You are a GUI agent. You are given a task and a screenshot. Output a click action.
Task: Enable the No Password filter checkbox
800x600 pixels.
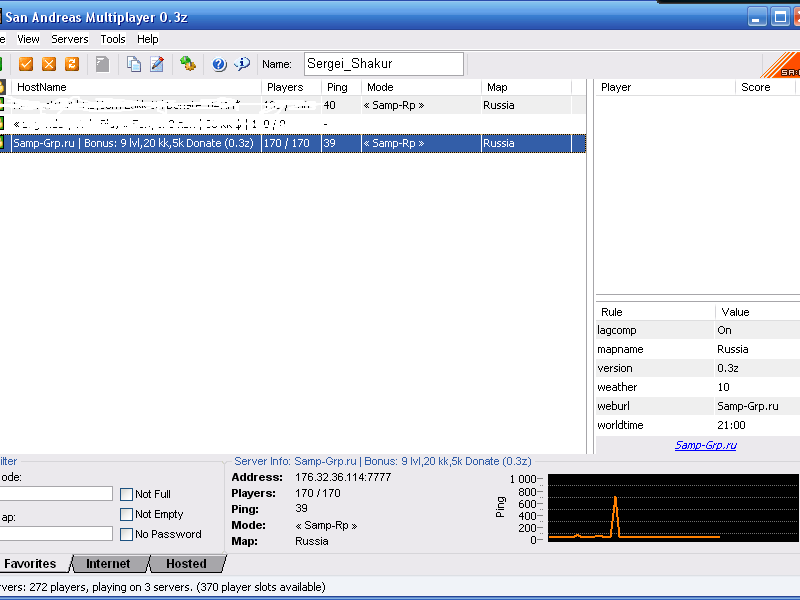tap(126, 534)
